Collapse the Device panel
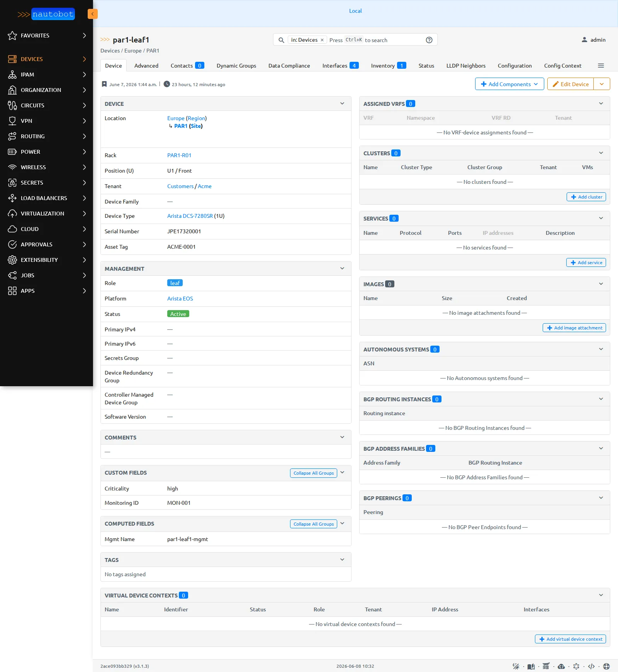Image resolution: width=618 pixels, height=672 pixels. click(342, 104)
